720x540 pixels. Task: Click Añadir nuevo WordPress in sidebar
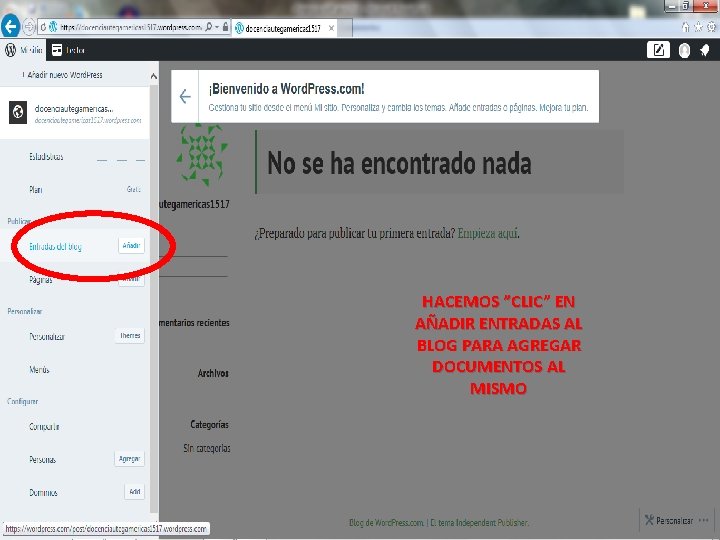tap(62, 75)
